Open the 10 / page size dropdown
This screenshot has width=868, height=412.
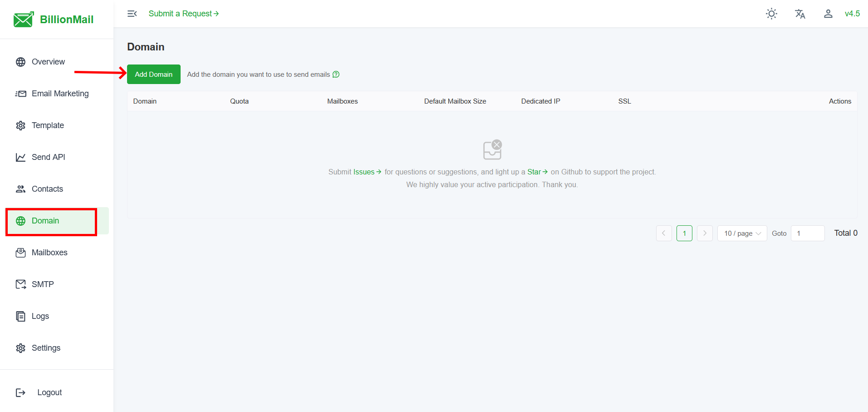click(742, 233)
